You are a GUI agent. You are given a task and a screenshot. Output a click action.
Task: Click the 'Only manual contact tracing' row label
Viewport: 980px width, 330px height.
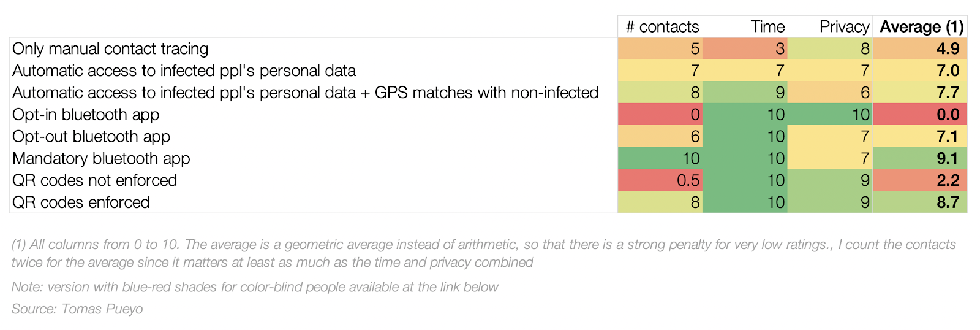tap(110, 48)
